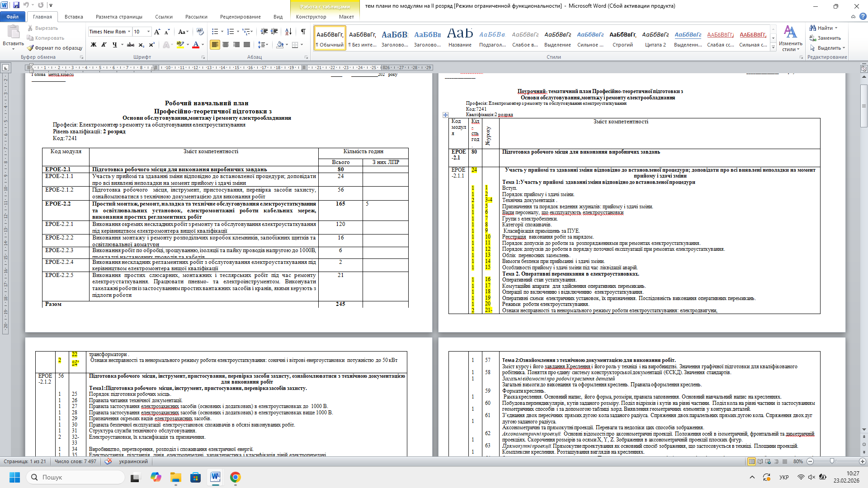Click the spell check status icon
The image size is (868, 488).
click(108, 461)
